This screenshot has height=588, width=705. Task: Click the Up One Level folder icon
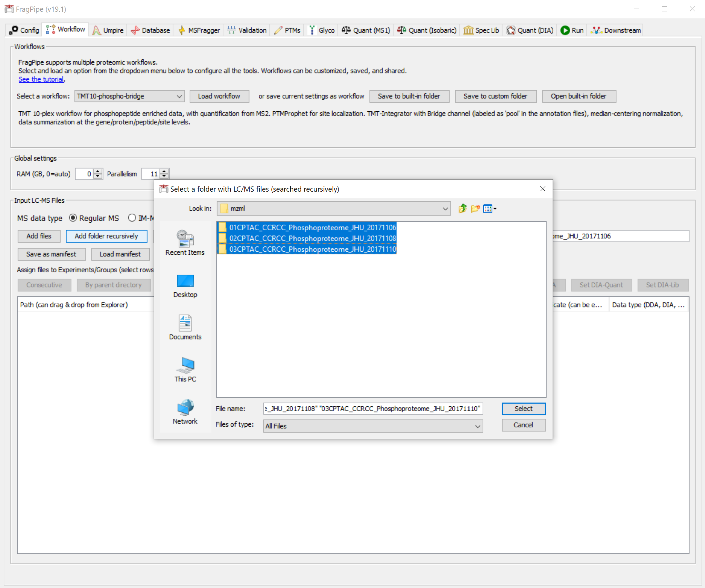tap(462, 209)
